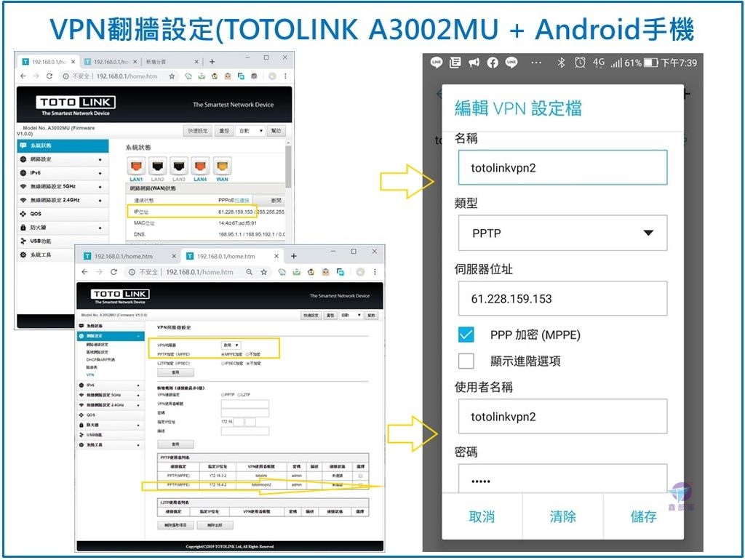Tap 伺服器位址 field with 61.228.159.153
This screenshot has height=560, width=745.
[x=562, y=298]
